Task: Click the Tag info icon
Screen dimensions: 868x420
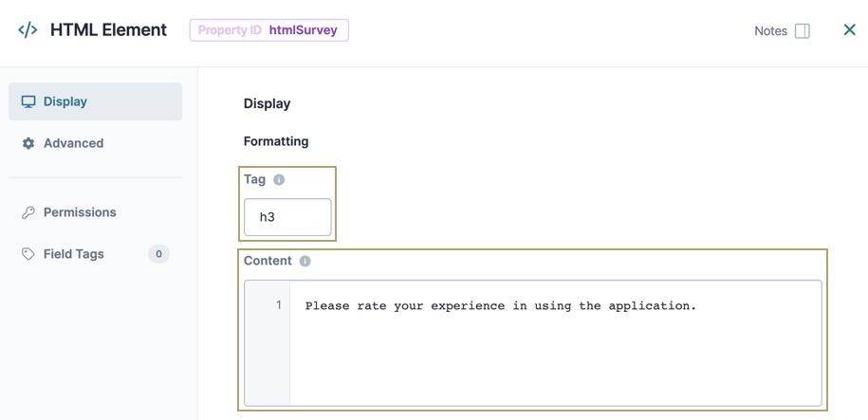Action: tap(279, 180)
